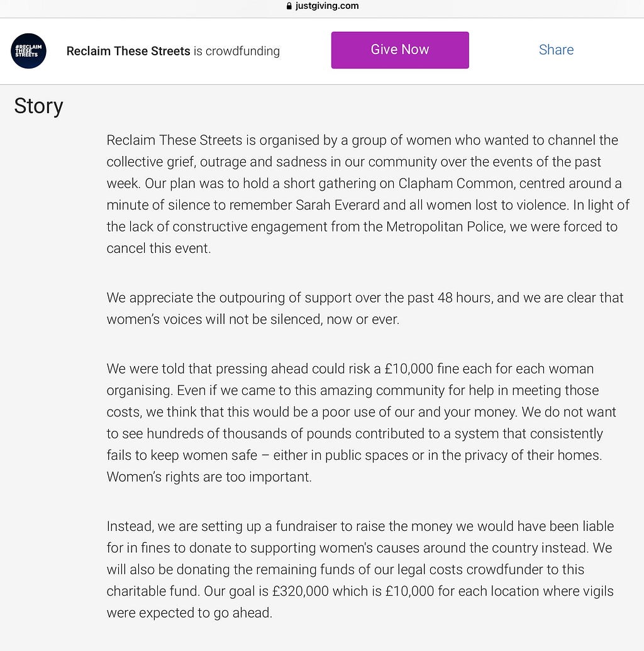This screenshot has height=651, width=644.
Task: Click the padlock icon beside justgiving.com
Action: (289, 6)
